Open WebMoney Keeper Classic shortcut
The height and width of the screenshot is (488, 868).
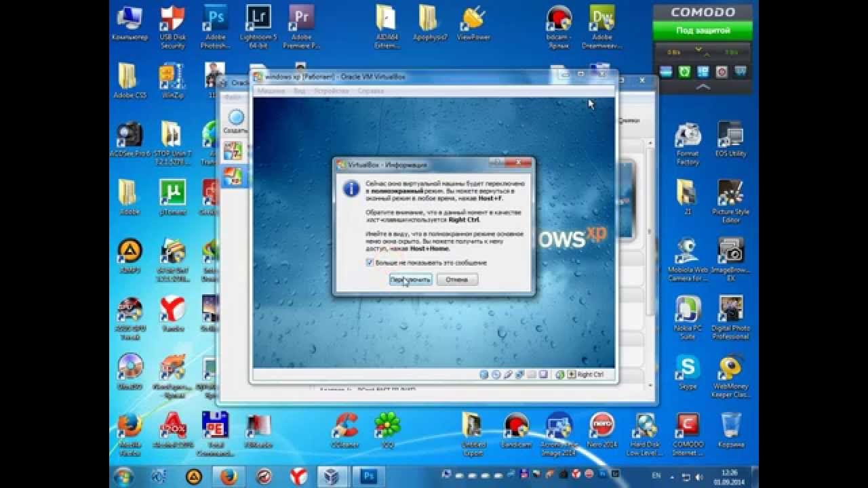tap(730, 376)
